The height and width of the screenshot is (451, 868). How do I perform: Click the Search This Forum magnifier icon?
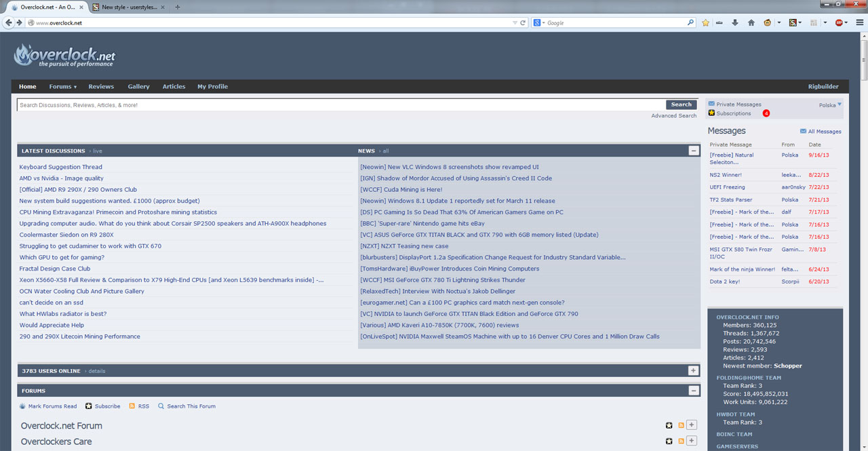click(x=161, y=406)
